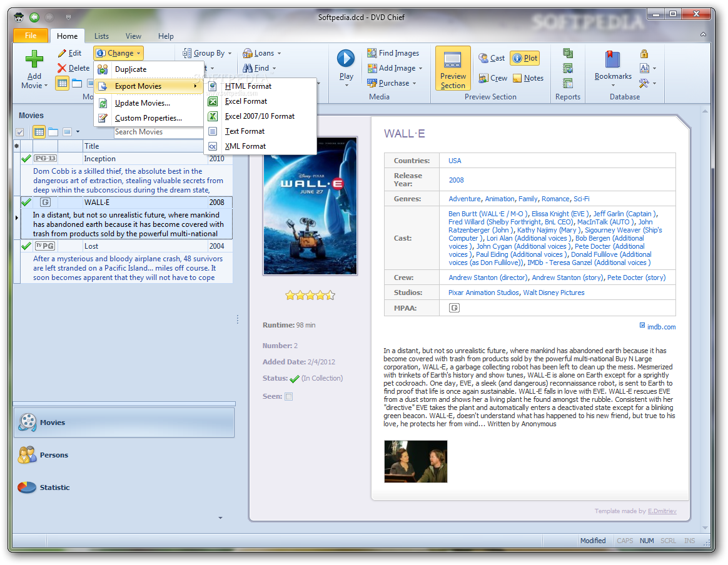Click the WALL·E movie poster
This screenshot has height=565, width=728.
point(310,206)
